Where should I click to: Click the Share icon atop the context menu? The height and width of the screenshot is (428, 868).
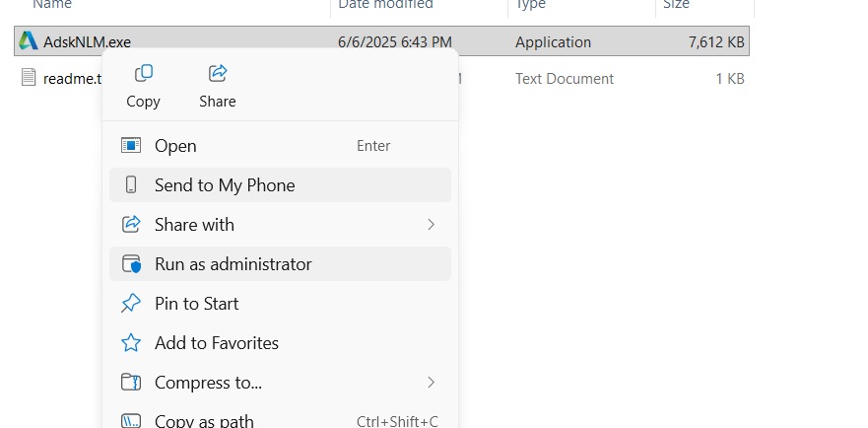tap(218, 74)
